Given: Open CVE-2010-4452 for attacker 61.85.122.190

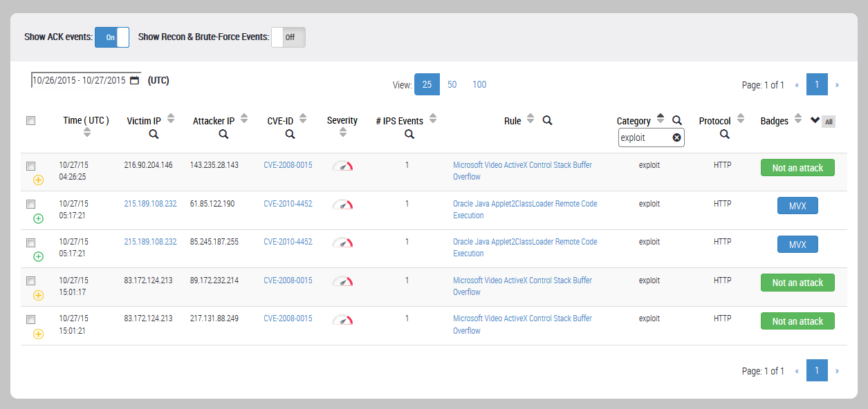Looking at the screenshot, I should (288, 204).
